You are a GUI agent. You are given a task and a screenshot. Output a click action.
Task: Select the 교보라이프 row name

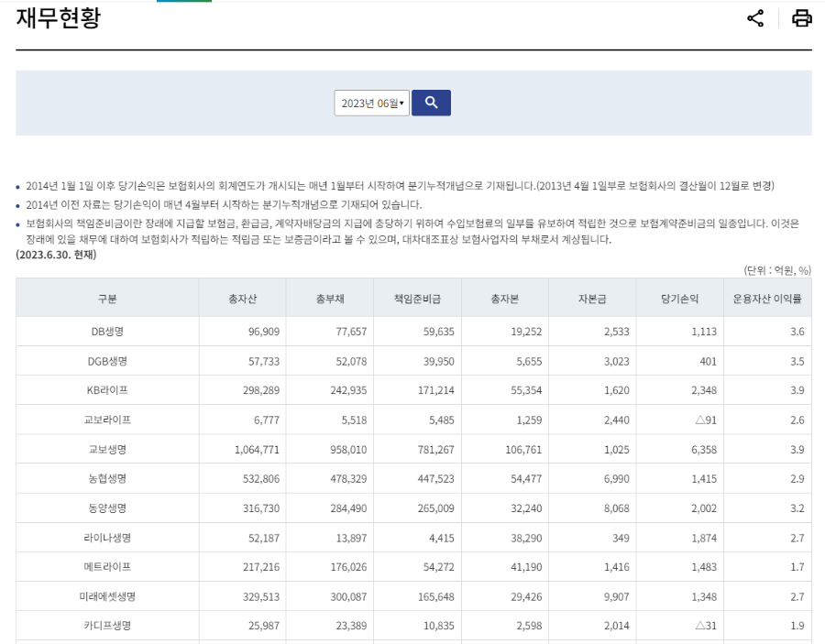[107, 420]
